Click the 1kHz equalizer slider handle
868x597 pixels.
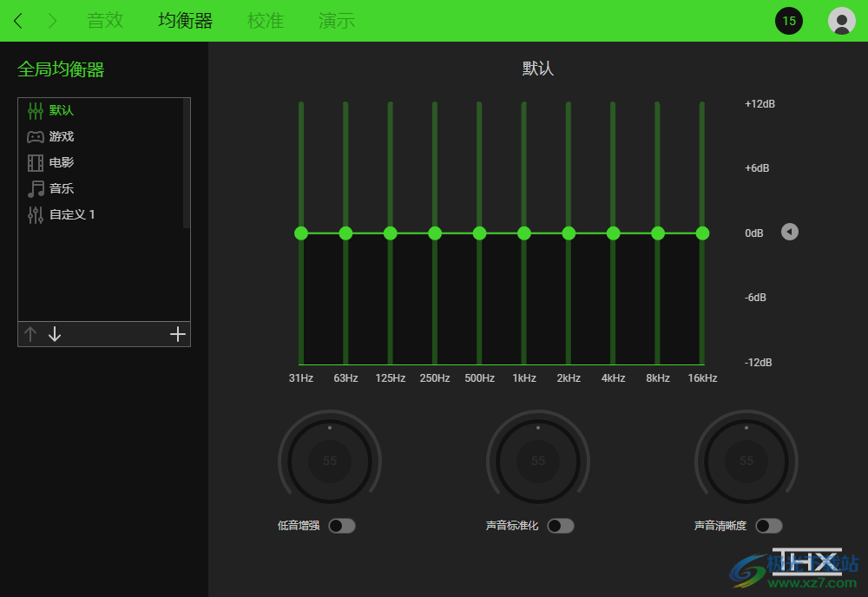pyautogui.click(x=523, y=233)
